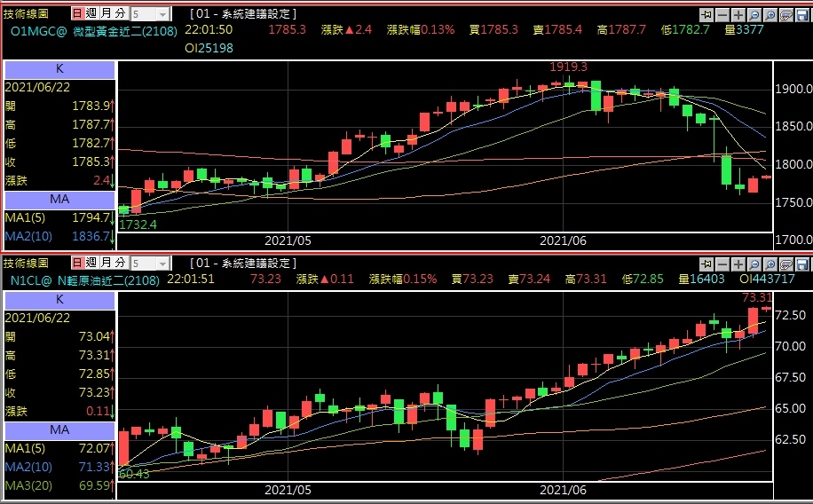813x504 pixels.
Task: Switch crude oil chart to weekly (週) period
Action: (x=91, y=263)
